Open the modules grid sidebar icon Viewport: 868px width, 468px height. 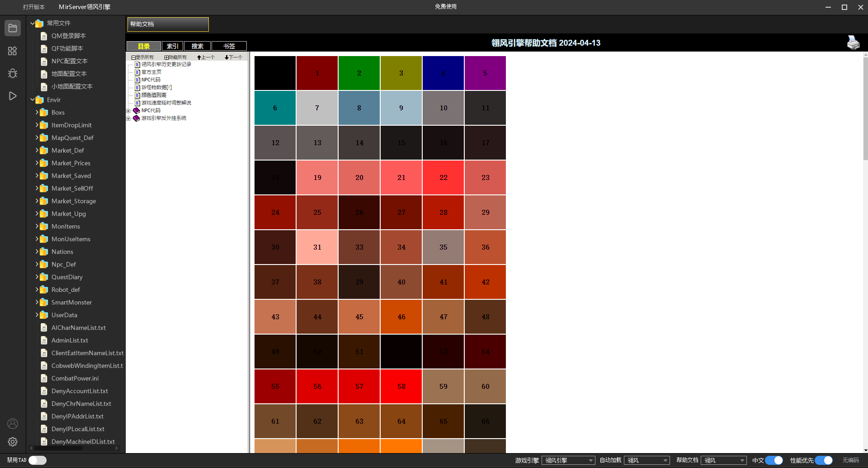(13, 51)
